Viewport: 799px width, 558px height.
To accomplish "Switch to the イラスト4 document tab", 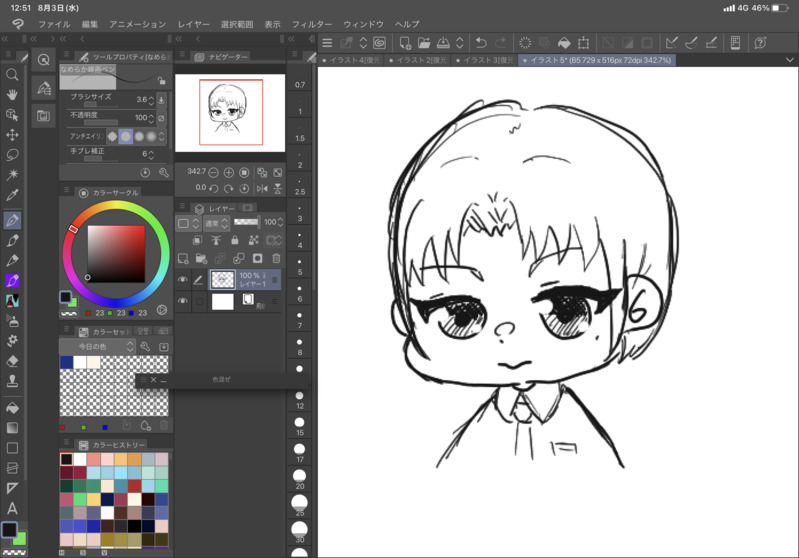I will tap(351, 60).
